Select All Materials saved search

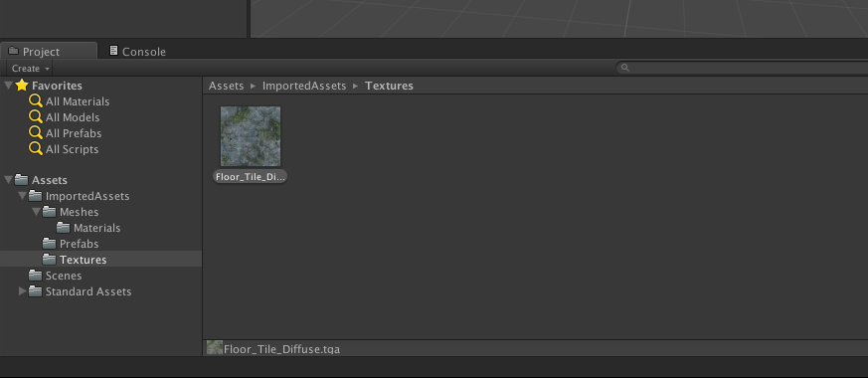(78, 101)
